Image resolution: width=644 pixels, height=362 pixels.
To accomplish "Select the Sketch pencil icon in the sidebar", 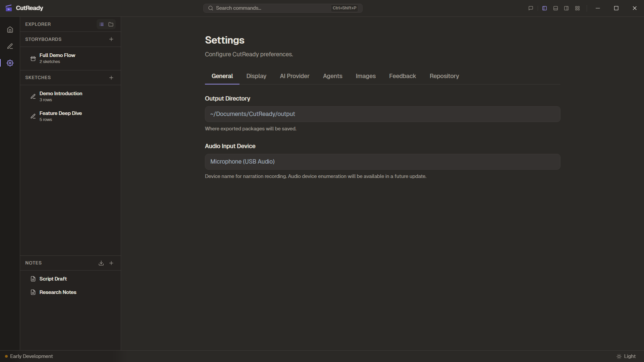I will [x=10, y=46].
